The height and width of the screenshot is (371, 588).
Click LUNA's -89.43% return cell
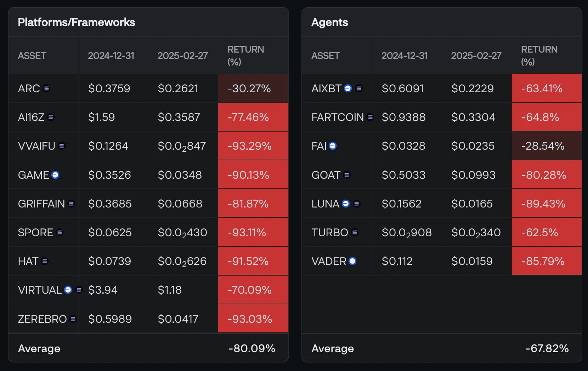(x=547, y=204)
